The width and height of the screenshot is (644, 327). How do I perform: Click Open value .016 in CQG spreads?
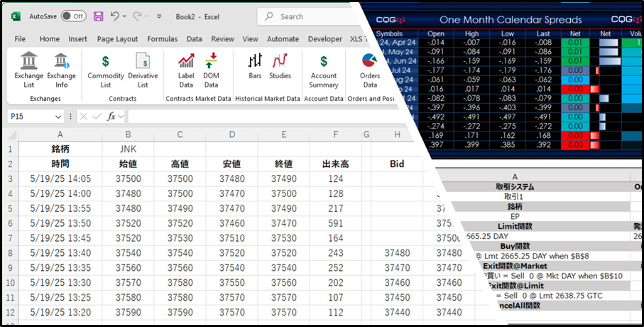tap(436, 89)
